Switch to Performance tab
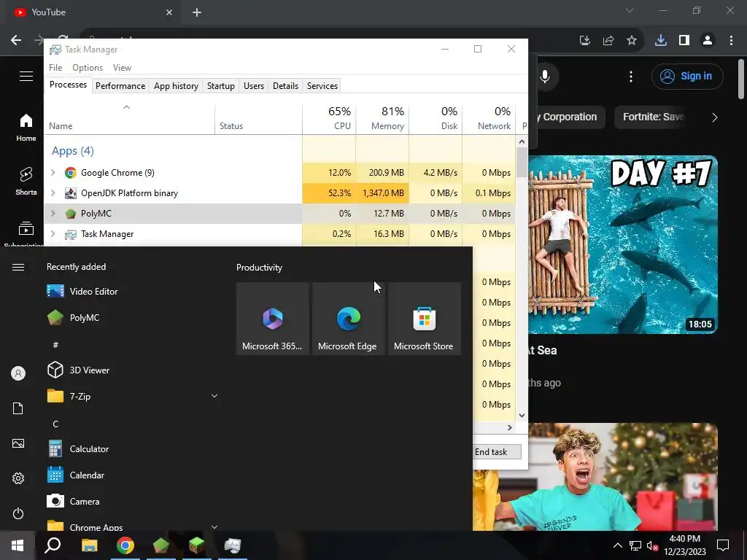Screen dimensions: 747x560 click(x=120, y=86)
